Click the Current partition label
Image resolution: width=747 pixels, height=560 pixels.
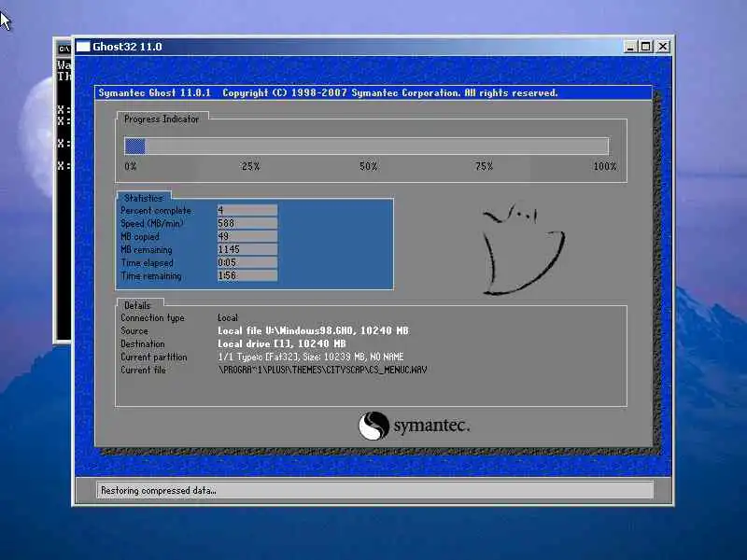click(x=153, y=357)
